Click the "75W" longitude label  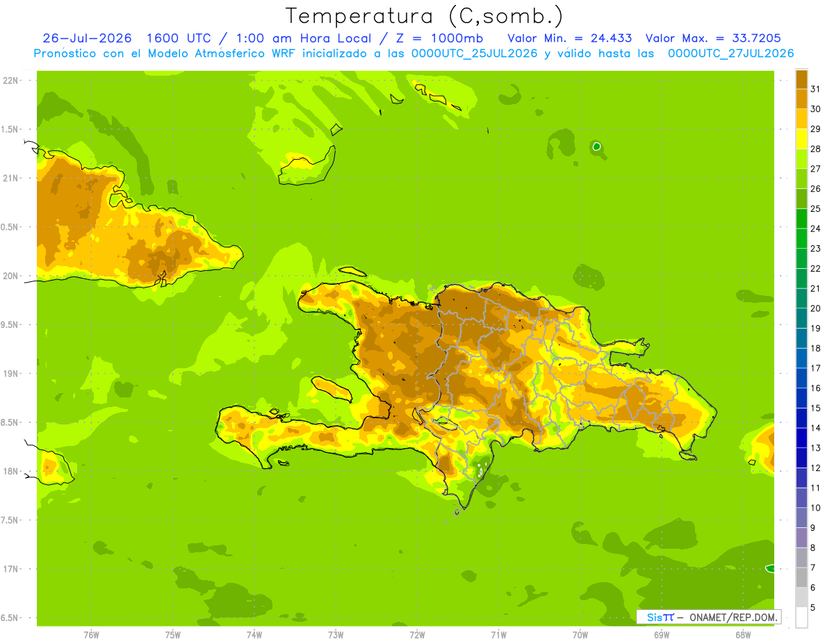click(173, 635)
